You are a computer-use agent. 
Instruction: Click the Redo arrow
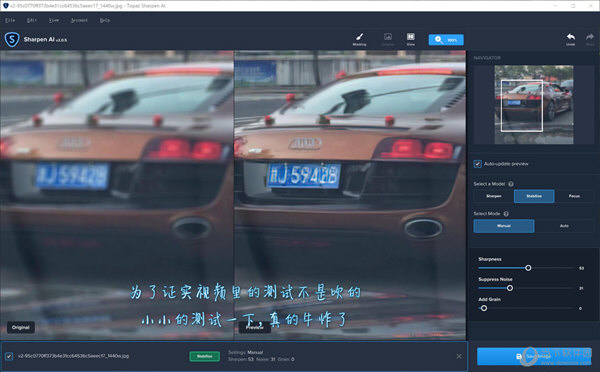[x=590, y=39]
